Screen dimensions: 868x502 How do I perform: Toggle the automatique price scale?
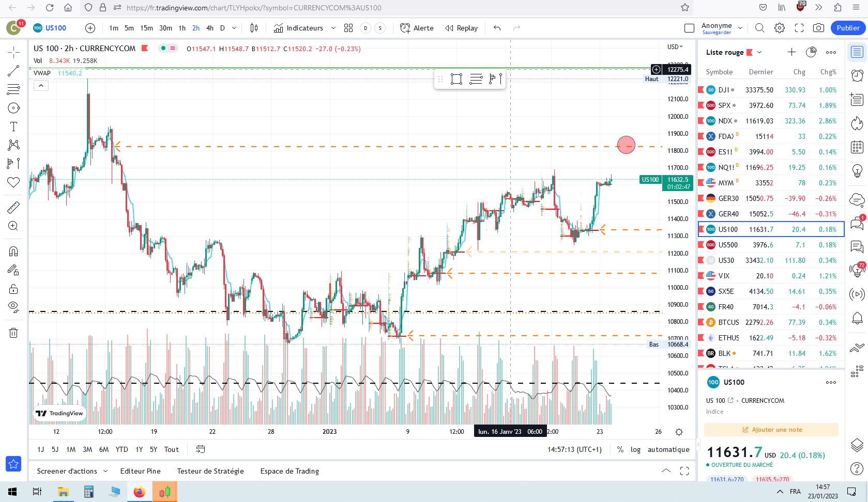(x=668, y=449)
